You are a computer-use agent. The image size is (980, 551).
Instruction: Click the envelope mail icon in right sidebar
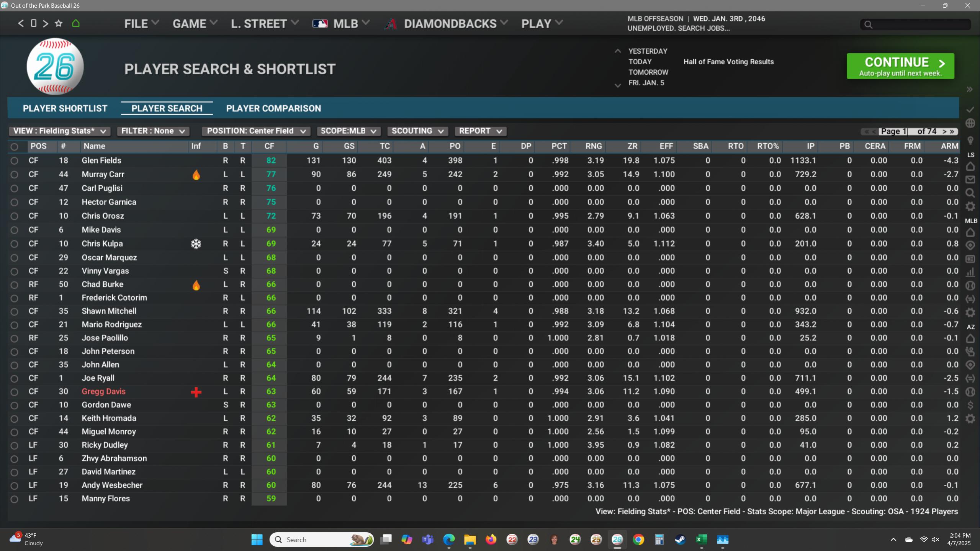[x=970, y=180]
